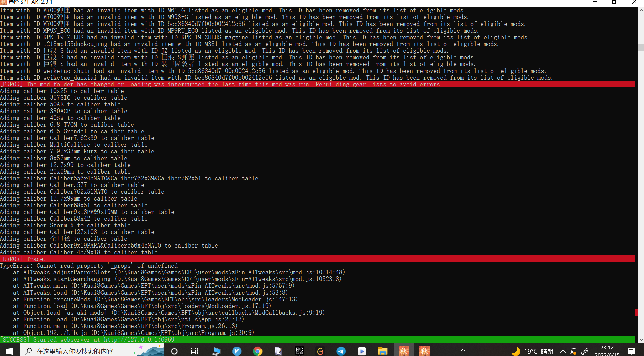The height and width of the screenshot is (356, 644).
Task: Click the console scrollbar up arrow
Action: [641, 10]
